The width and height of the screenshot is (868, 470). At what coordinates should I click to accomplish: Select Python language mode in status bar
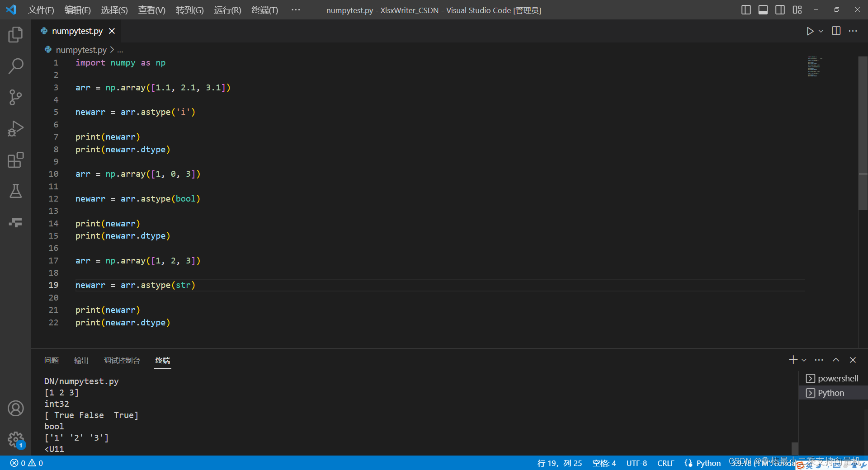click(708, 463)
